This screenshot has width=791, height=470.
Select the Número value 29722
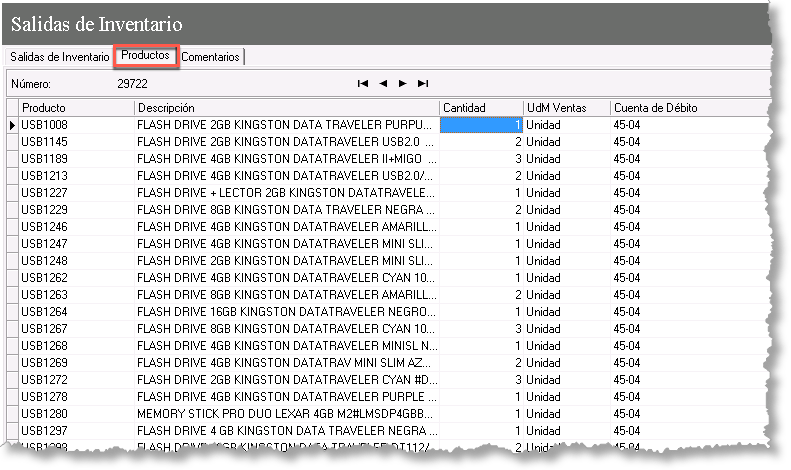pos(132,84)
